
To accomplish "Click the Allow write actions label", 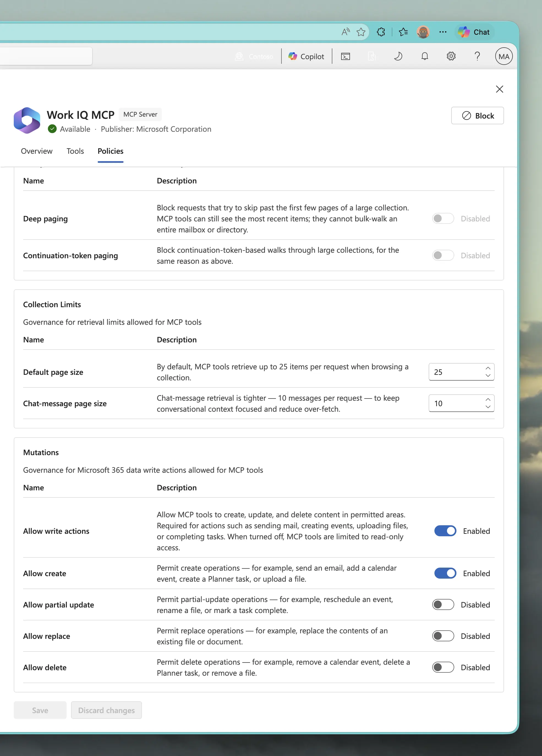I will pos(56,531).
